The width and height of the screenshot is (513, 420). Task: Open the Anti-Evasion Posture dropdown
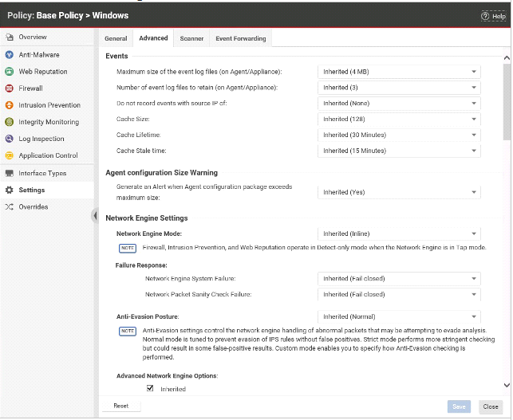click(399, 316)
